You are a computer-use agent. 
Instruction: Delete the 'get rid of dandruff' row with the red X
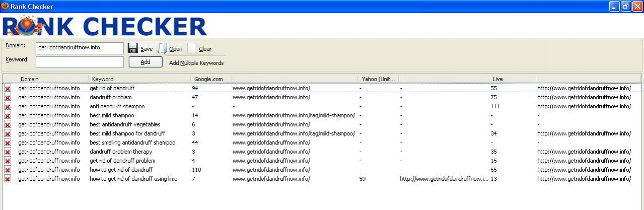pyautogui.click(x=8, y=88)
